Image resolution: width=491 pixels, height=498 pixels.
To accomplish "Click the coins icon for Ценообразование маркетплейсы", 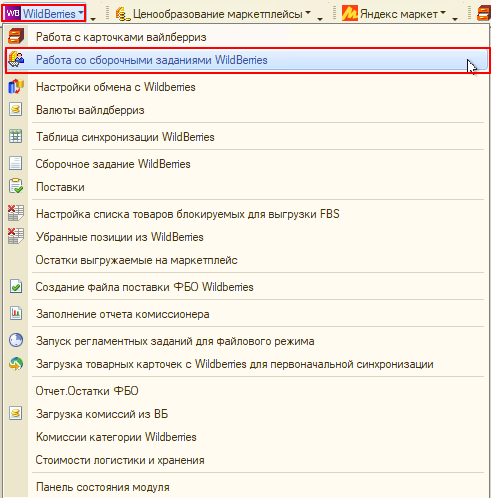I will click(x=123, y=14).
